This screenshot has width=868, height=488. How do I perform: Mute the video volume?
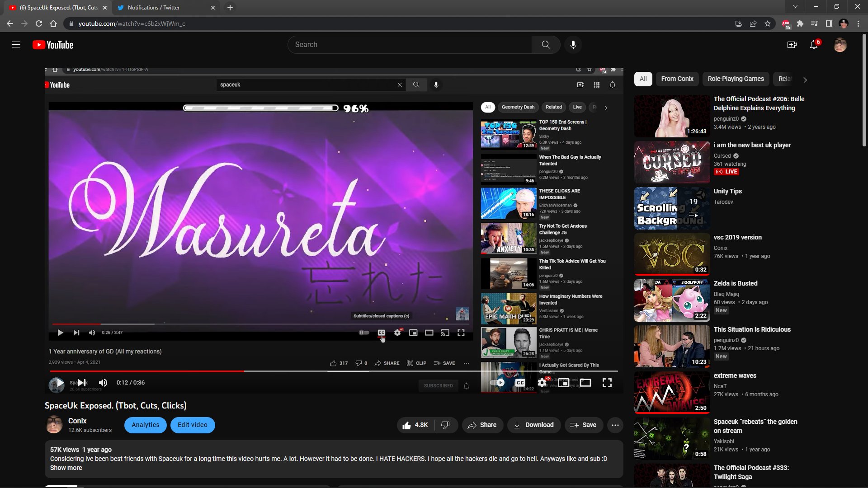coord(103,383)
